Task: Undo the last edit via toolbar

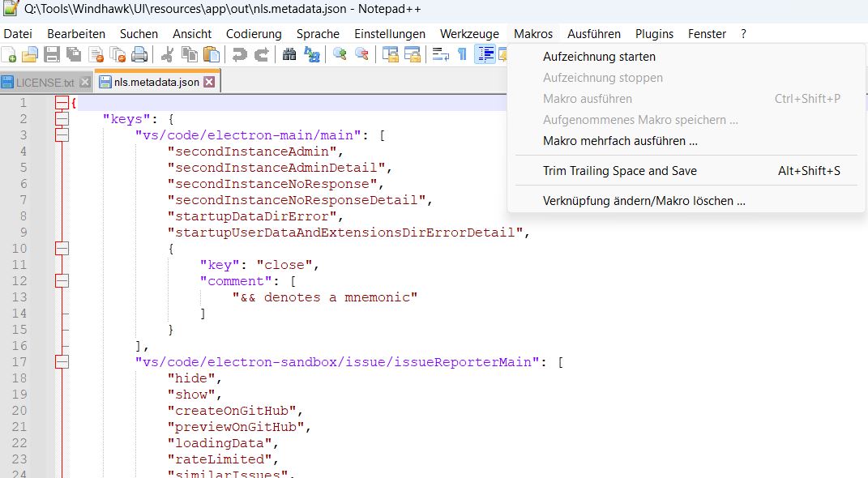Action: (x=239, y=54)
